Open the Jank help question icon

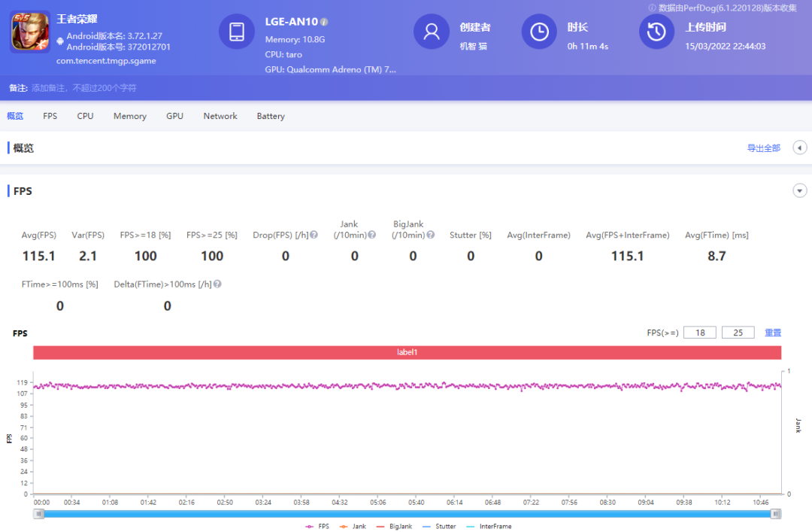coord(371,235)
